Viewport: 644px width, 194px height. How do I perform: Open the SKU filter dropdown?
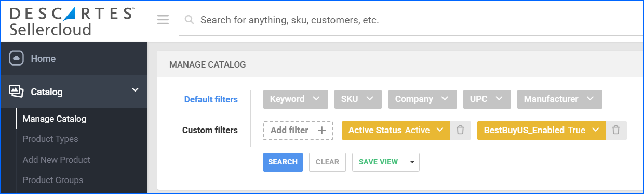click(358, 99)
